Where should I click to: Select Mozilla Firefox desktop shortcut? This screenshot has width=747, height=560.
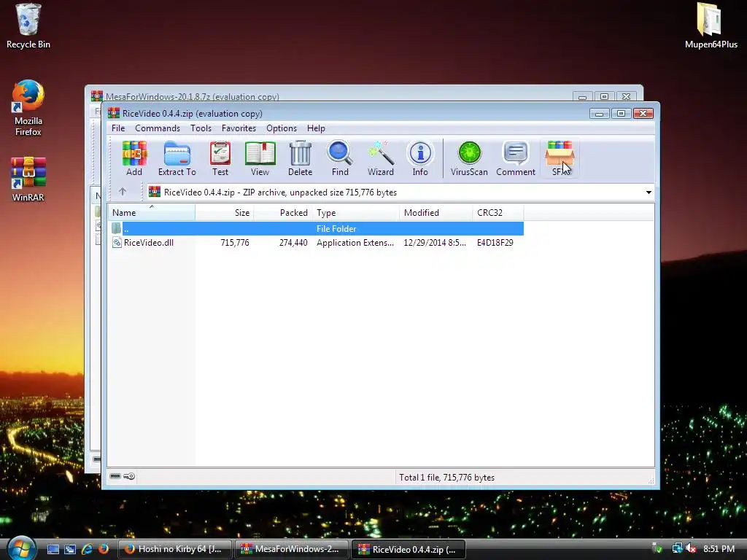coord(28,109)
